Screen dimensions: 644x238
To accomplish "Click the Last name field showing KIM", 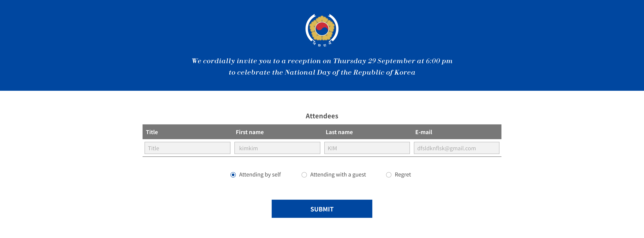I will [x=367, y=148].
